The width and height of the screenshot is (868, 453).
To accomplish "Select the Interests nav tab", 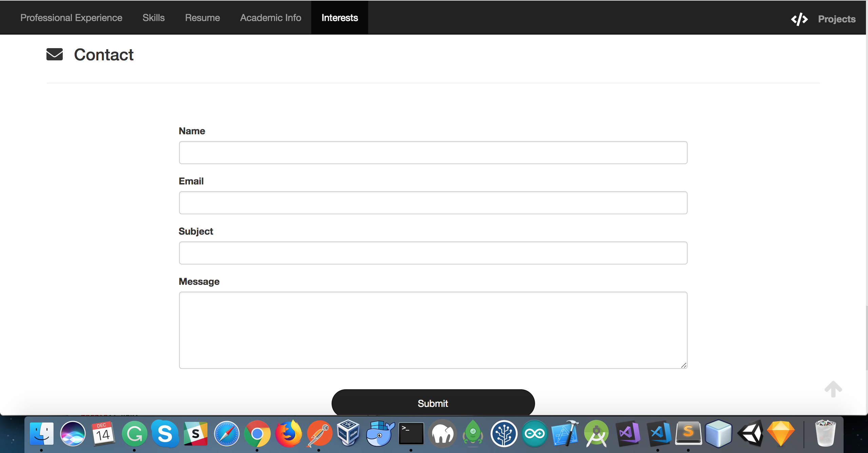I will tap(339, 18).
